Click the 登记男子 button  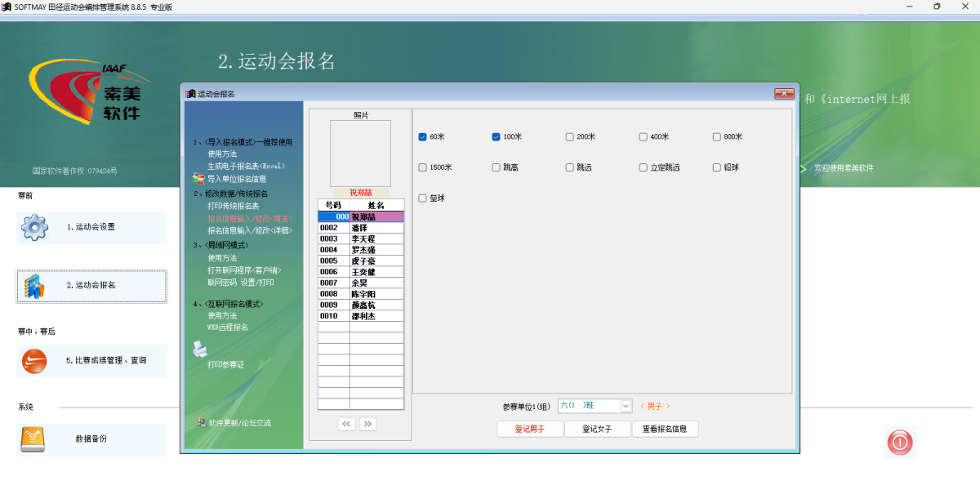[529, 430]
